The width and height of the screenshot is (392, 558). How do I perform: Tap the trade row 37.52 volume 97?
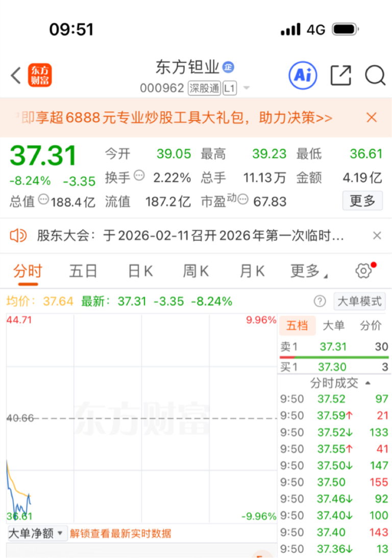[334, 399]
